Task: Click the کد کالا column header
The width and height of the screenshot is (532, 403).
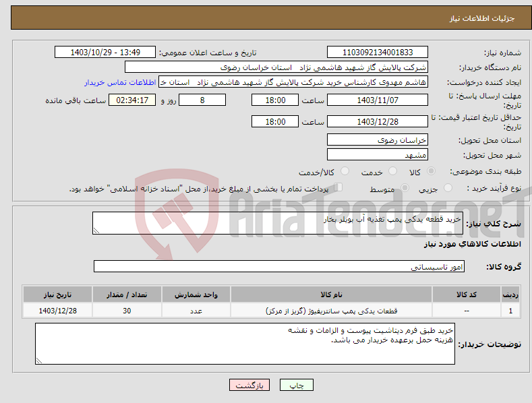Action: (x=467, y=294)
